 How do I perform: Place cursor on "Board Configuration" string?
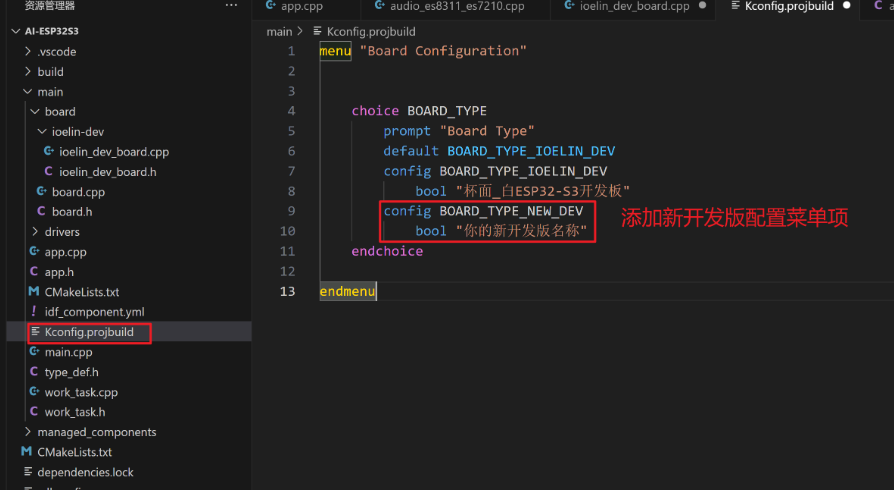(x=443, y=51)
